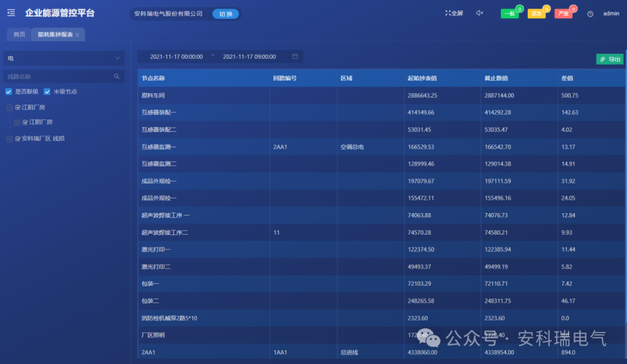Select the 消防栓机械泵2路5*10 row name
This screenshot has width=627, height=364.
169,318
